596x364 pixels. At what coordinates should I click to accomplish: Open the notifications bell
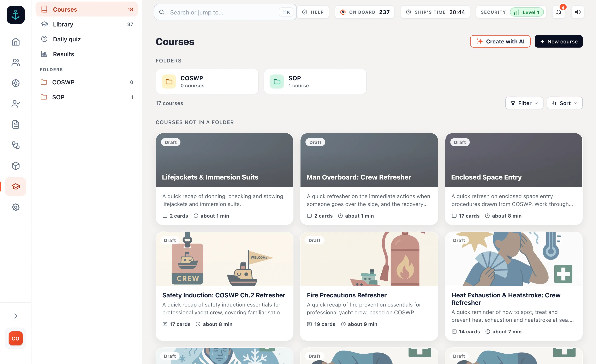559,12
